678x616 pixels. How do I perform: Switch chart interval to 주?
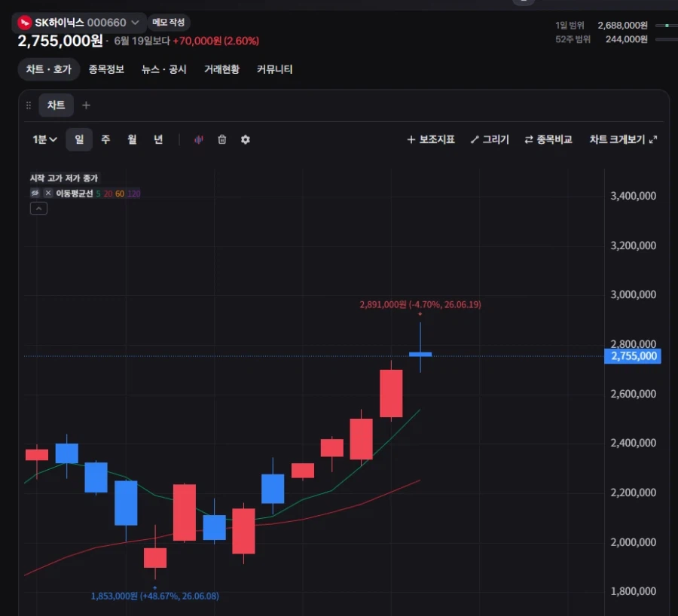pos(105,139)
